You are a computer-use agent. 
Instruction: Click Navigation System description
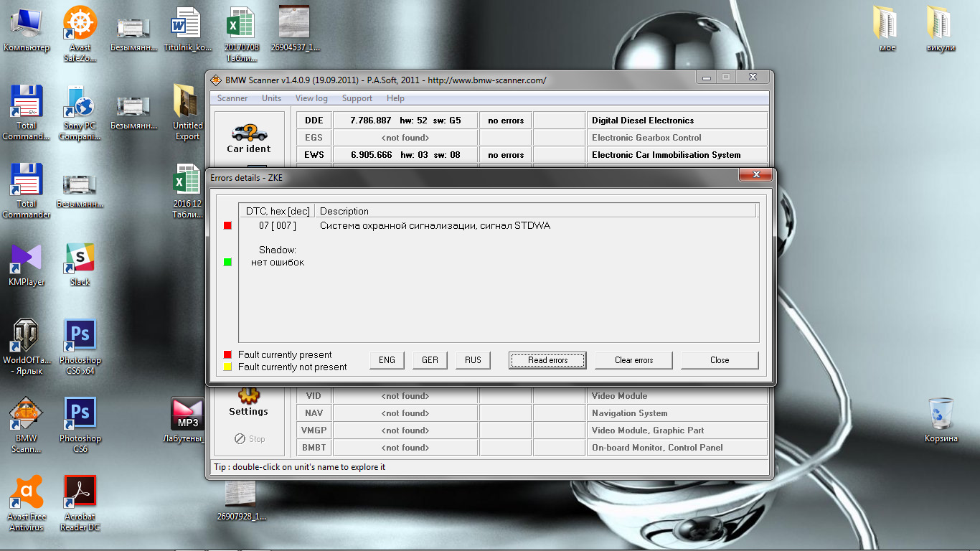[677, 413]
